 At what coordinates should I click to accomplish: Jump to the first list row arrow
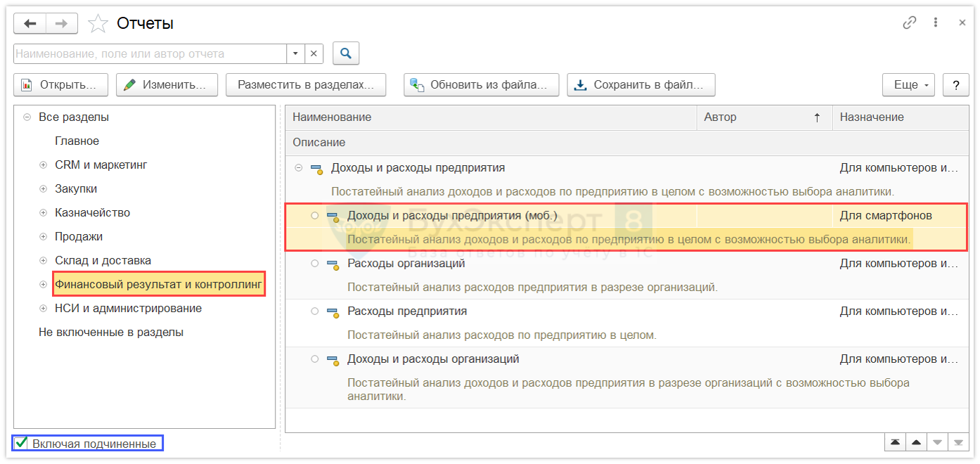pos(894,442)
